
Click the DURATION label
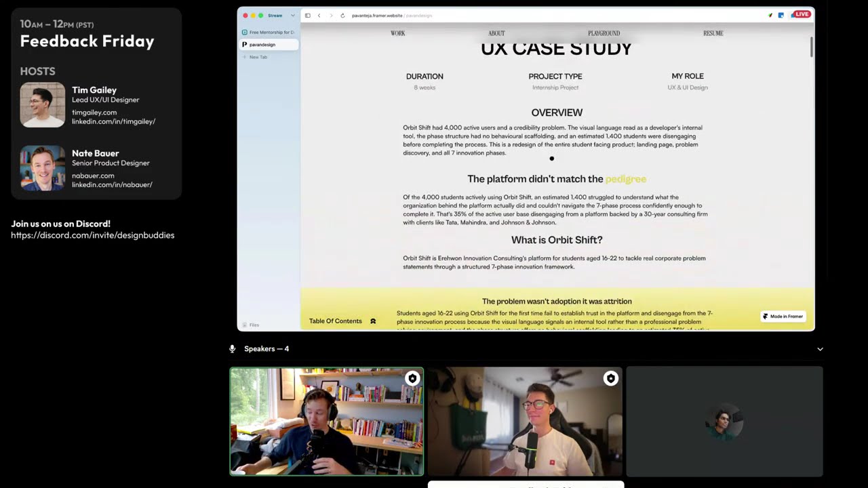[425, 77]
